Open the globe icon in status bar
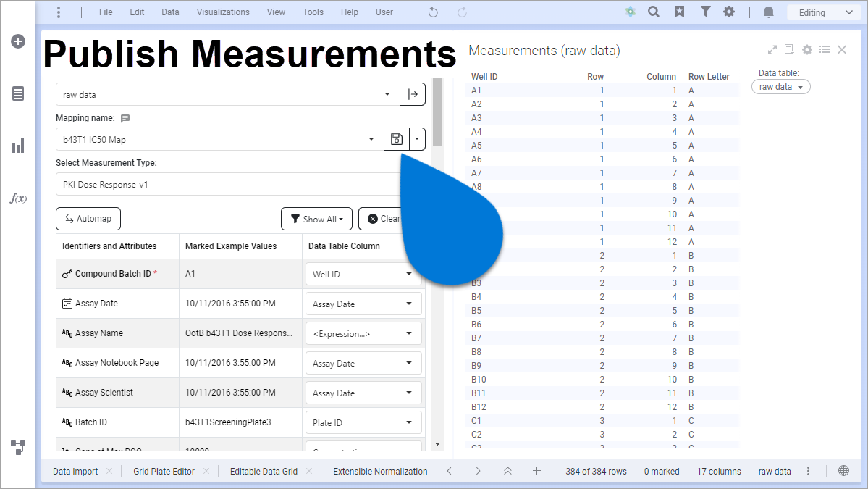Screen dimensions: 868x489 tap(843, 471)
